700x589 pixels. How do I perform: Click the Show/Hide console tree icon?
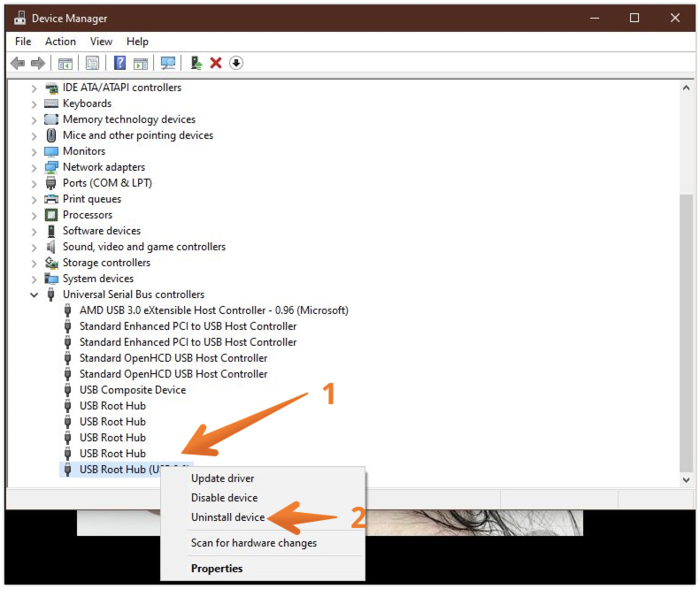(65, 63)
